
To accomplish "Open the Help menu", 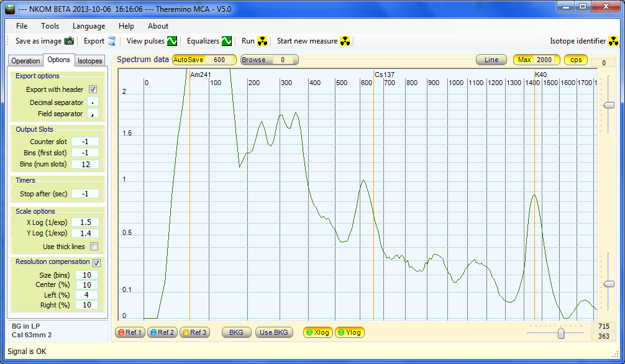I will 126,26.
